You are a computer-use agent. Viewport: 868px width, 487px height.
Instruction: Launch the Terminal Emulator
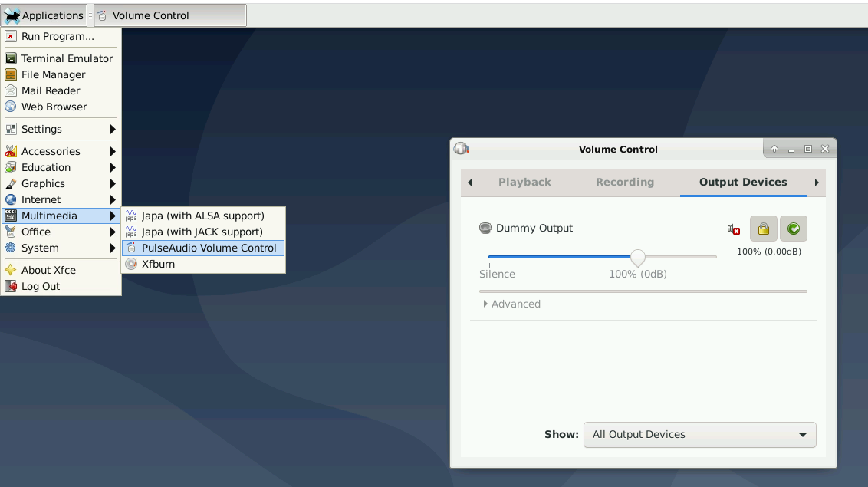(x=61, y=58)
